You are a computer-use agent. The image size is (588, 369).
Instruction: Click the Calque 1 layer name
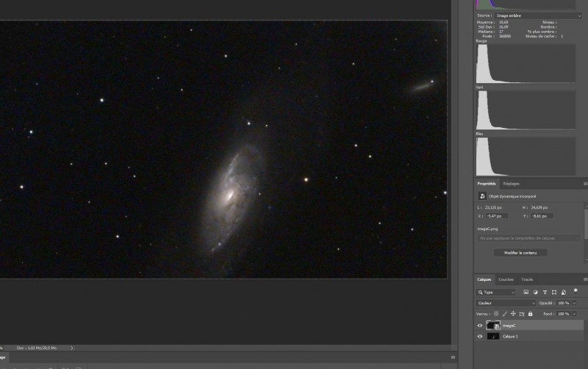click(510, 337)
